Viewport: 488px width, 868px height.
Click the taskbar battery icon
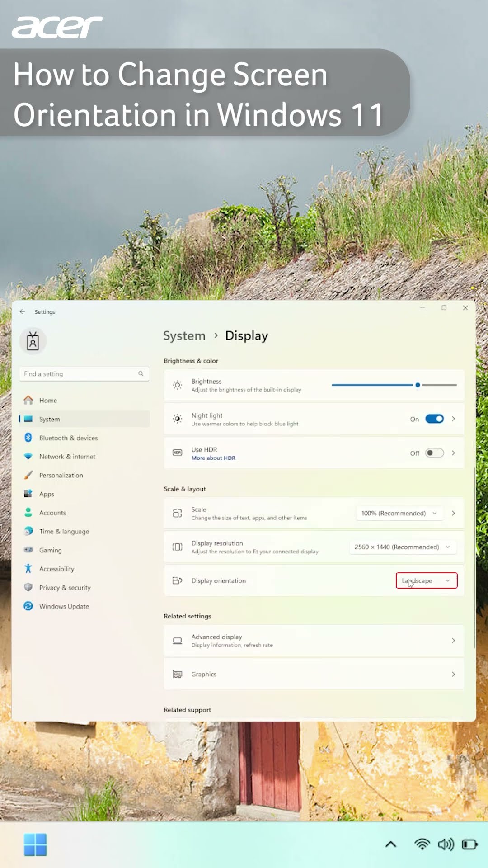coord(470,844)
